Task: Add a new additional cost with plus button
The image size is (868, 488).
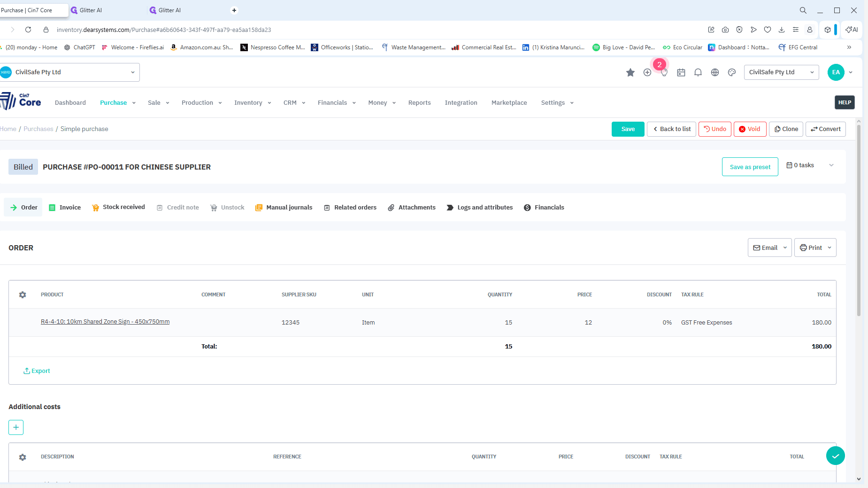Action: 16,427
